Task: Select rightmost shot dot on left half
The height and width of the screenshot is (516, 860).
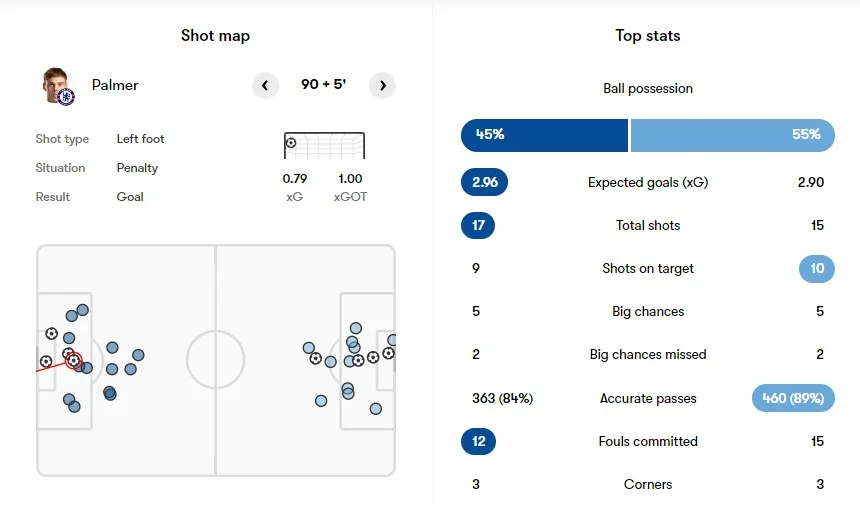Action: tap(138, 355)
